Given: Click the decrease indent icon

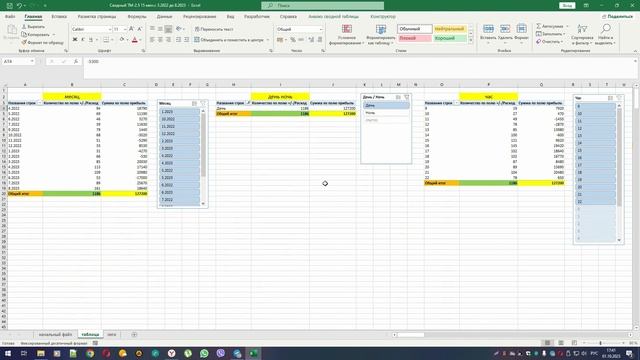Looking at the screenshot, I should [x=178, y=40].
